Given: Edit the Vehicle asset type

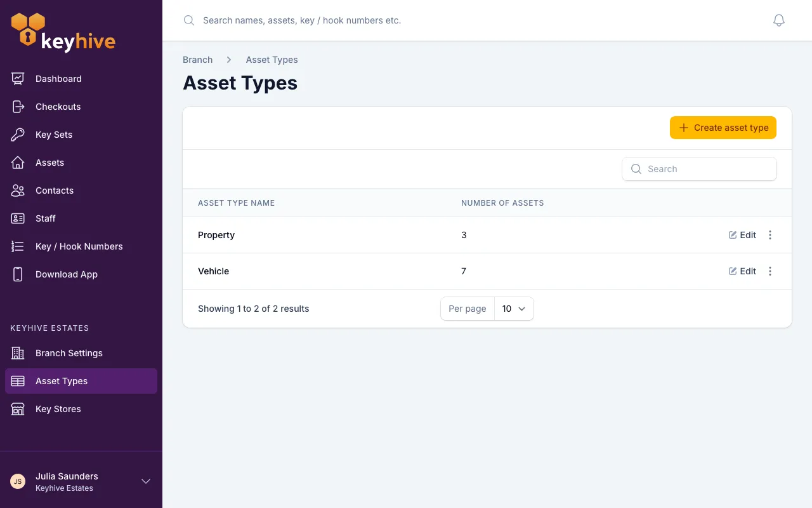Looking at the screenshot, I should click(x=742, y=271).
